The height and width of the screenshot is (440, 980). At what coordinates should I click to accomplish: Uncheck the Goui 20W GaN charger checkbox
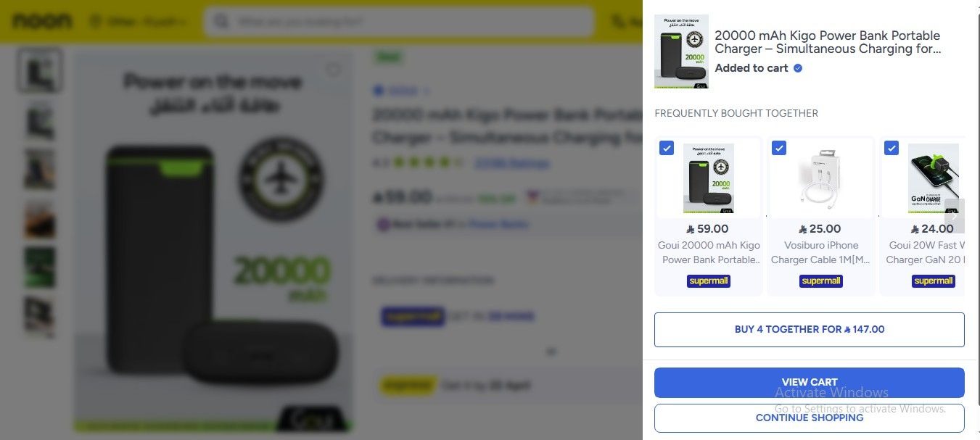[x=892, y=148]
